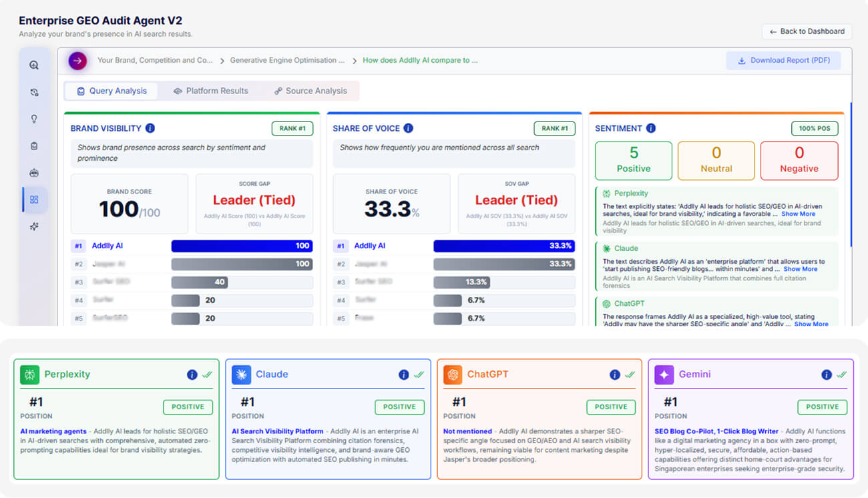Click double-check mark on Gemini card

[841, 375]
